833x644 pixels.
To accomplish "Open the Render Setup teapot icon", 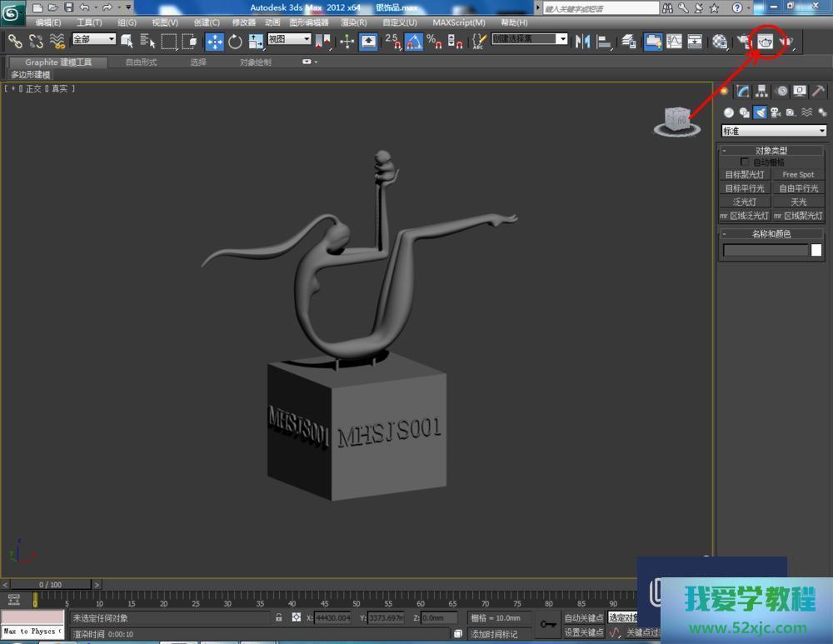I will click(744, 41).
